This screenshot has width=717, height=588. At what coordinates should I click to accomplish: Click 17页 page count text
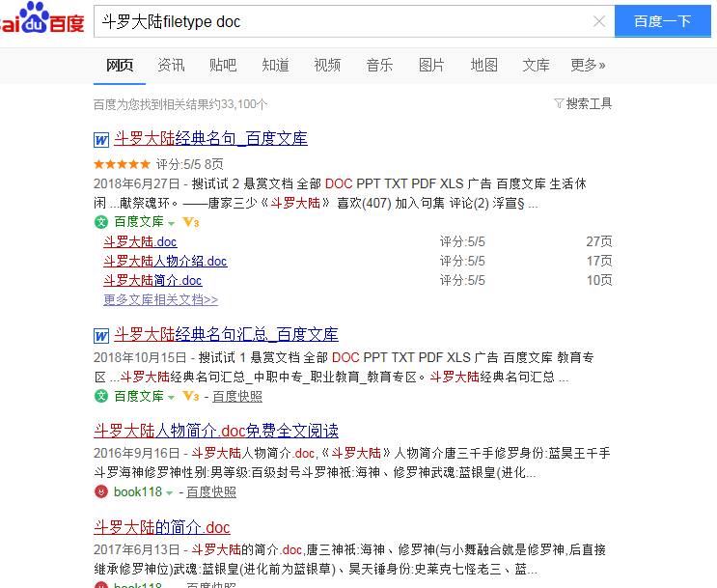coord(599,261)
